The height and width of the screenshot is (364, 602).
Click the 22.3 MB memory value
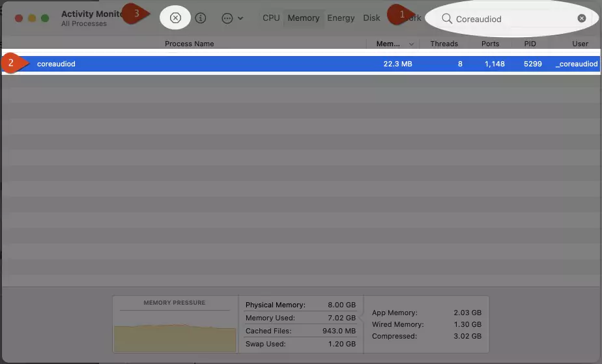click(x=397, y=64)
